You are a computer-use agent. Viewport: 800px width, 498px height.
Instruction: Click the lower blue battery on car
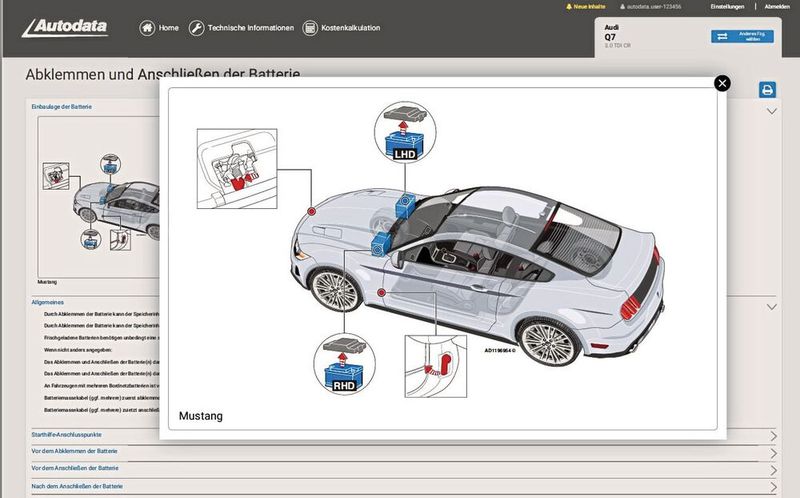tap(380, 243)
